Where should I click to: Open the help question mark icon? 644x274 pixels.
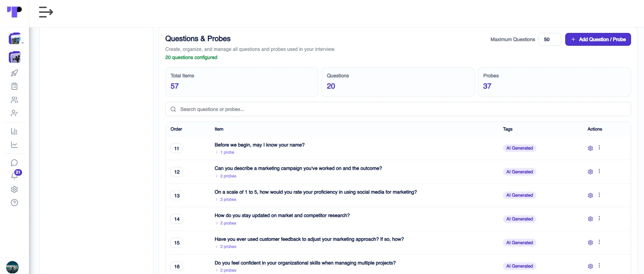coord(14,203)
